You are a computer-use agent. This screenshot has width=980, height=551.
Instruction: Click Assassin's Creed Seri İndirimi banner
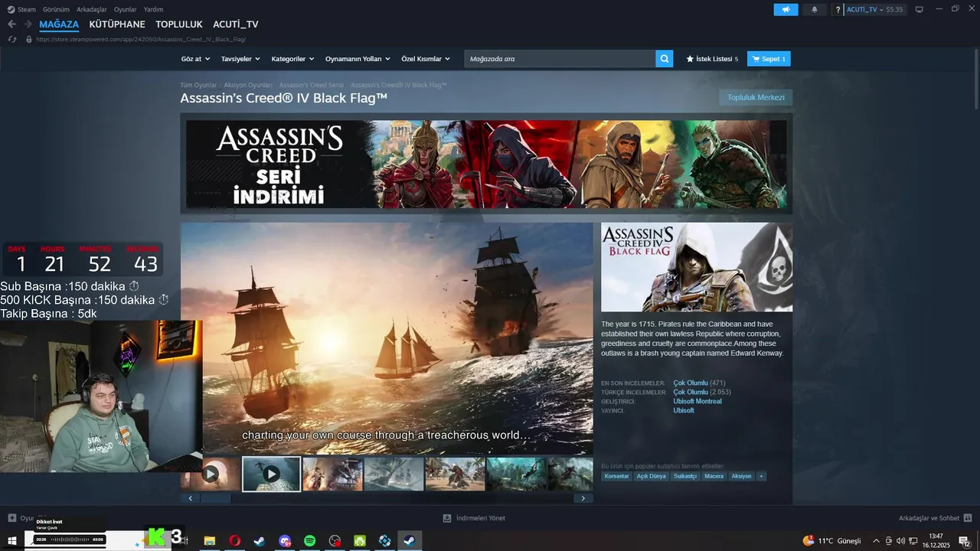[x=486, y=164]
